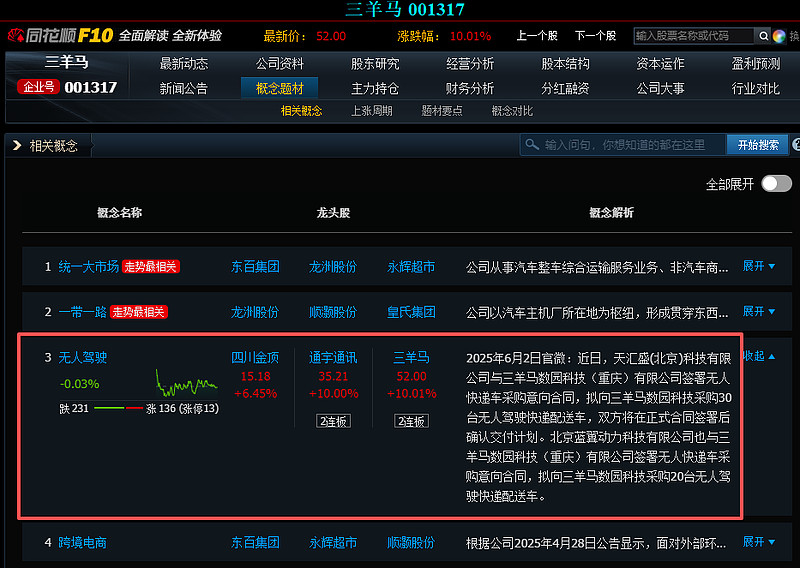Screen dimensions: 800x568
Task: Go to 下一个股
Action: click(x=595, y=36)
